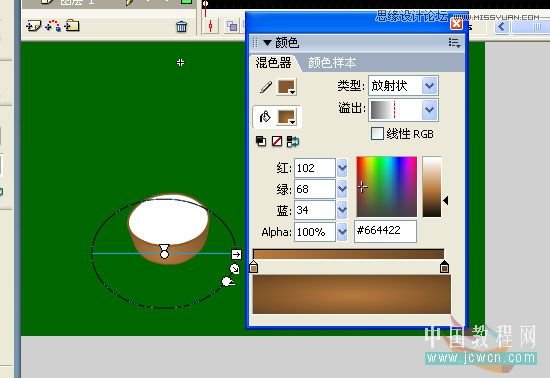The height and width of the screenshot is (378, 550).
Task: Click the black and white default colors icon
Action: (261, 141)
